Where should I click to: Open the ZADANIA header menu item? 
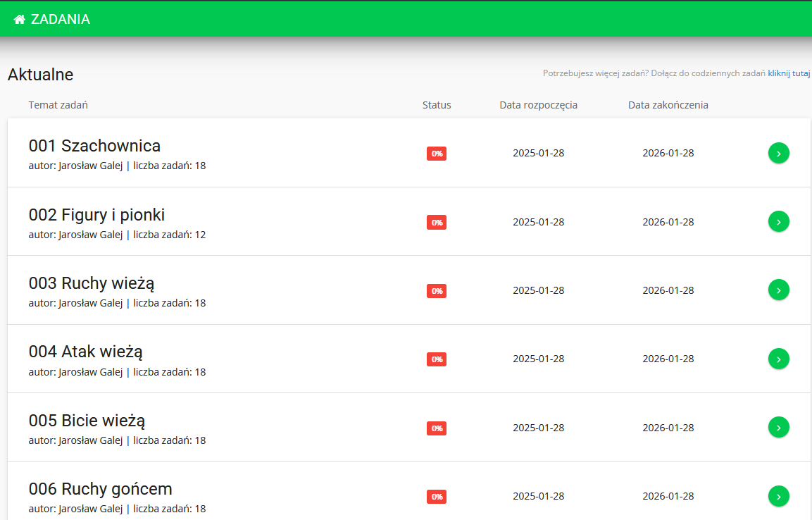[61, 20]
